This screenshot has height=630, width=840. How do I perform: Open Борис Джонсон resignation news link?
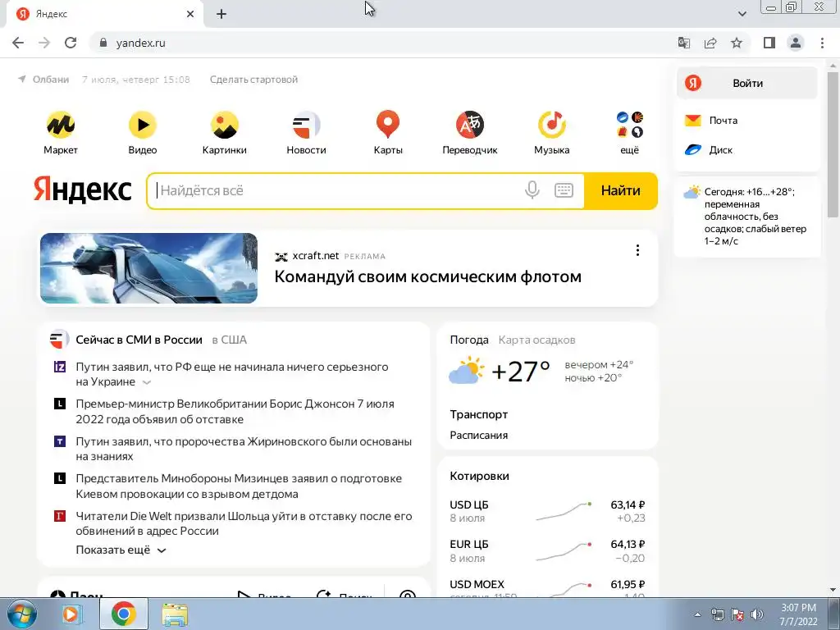click(235, 412)
